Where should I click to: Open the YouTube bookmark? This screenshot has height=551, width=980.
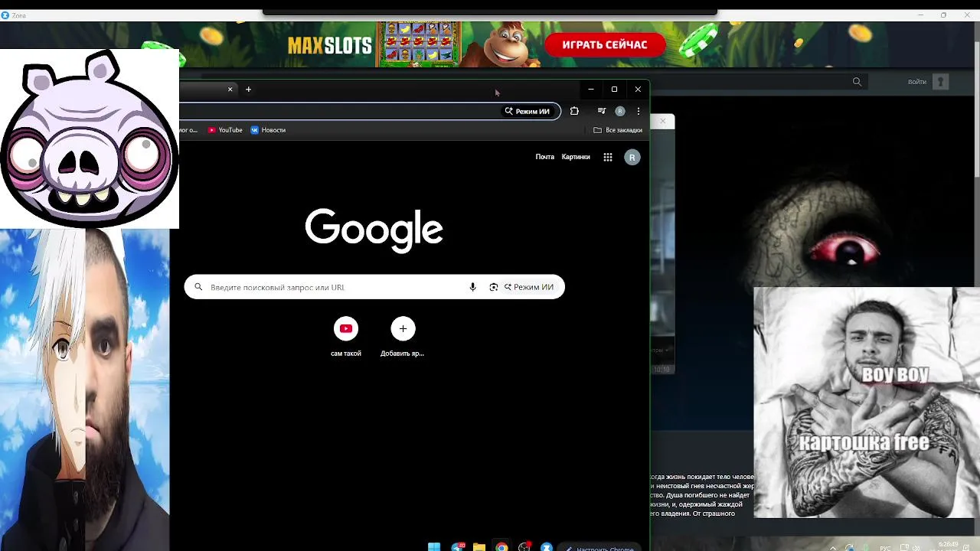pyautogui.click(x=225, y=130)
